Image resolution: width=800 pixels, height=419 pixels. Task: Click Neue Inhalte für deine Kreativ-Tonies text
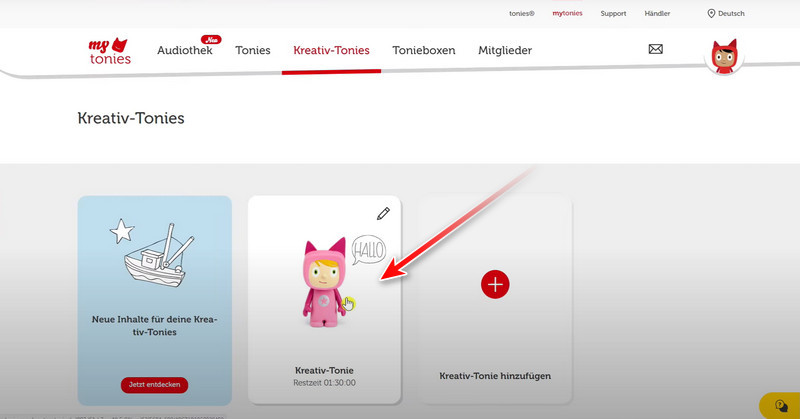point(155,326)
